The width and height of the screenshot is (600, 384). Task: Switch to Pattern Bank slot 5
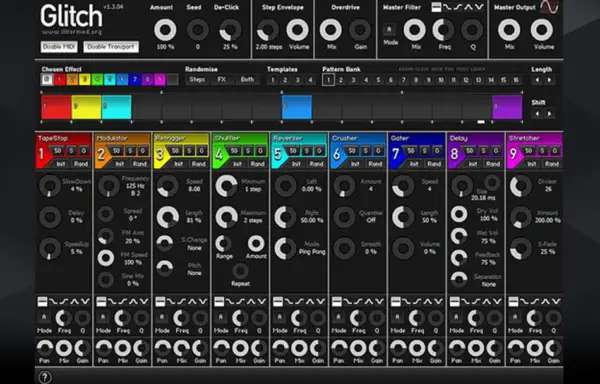click(x=378, y=80)
